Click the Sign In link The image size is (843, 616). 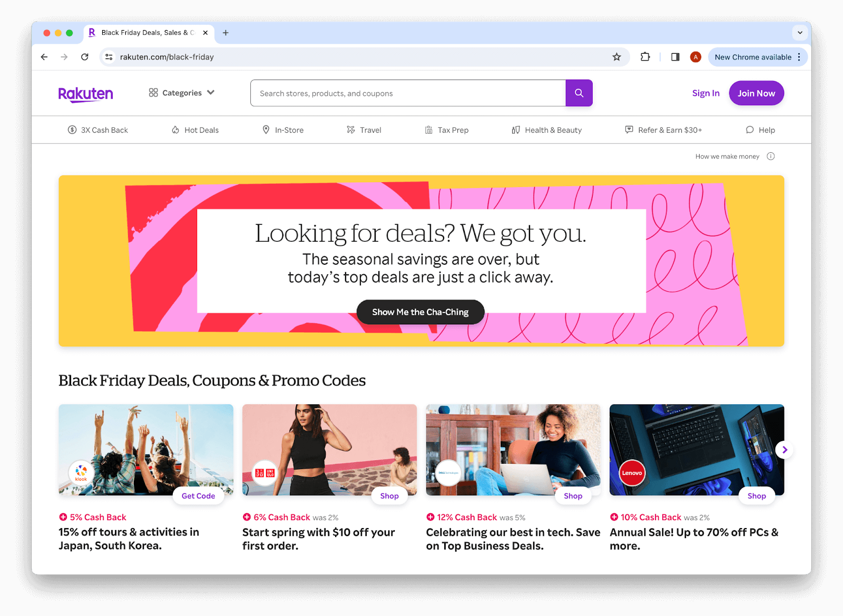[705, 93]
